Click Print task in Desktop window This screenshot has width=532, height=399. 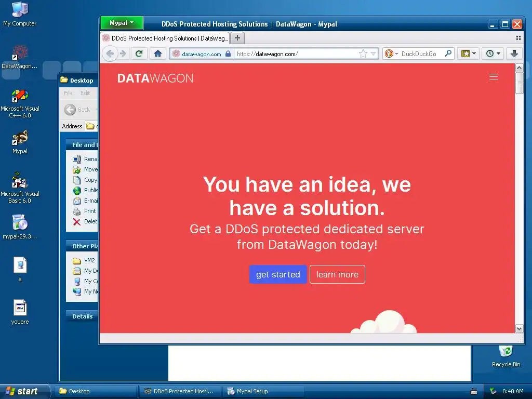(x=85, y=211)
